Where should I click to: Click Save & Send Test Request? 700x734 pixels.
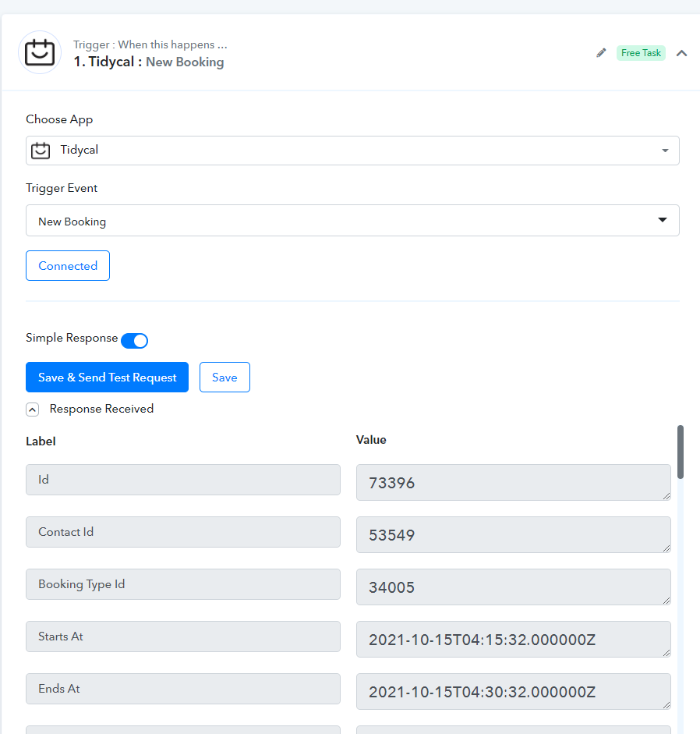point(107,377)
